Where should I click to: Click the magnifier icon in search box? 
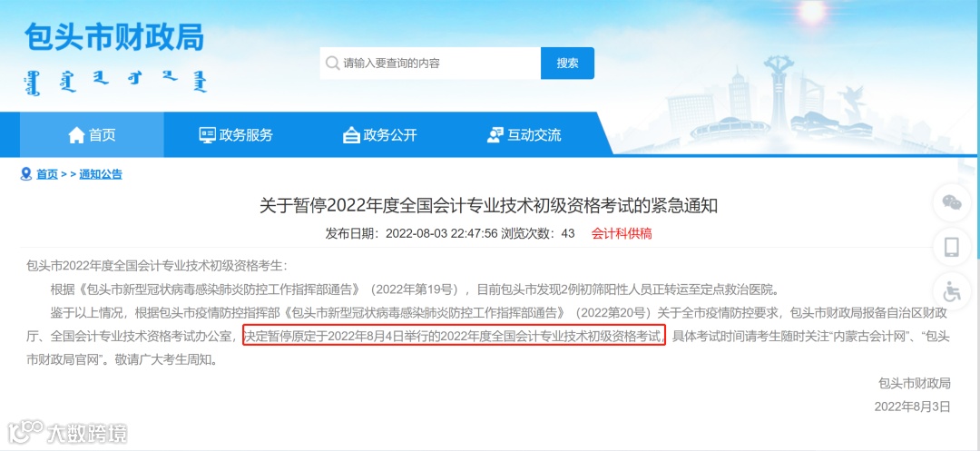[x=332, y=64]
